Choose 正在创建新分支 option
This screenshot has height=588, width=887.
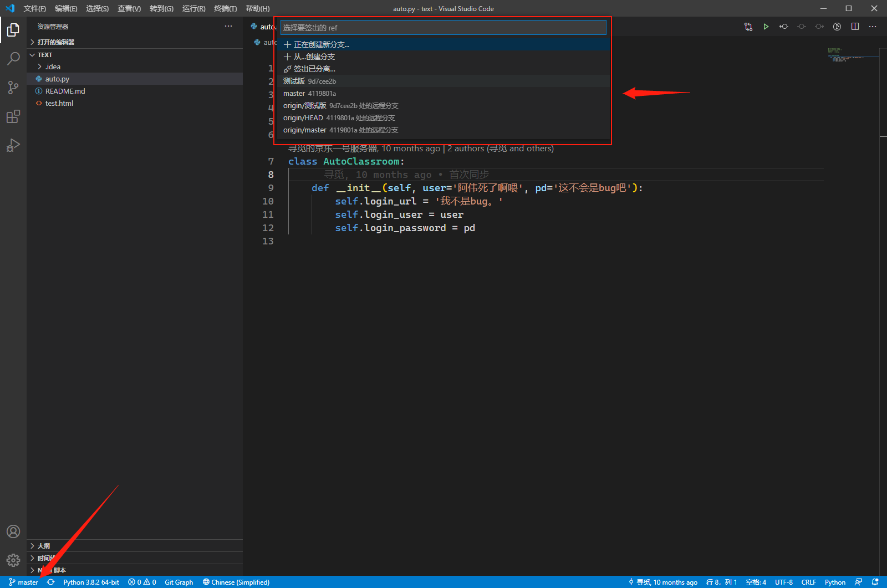(443, 44)
